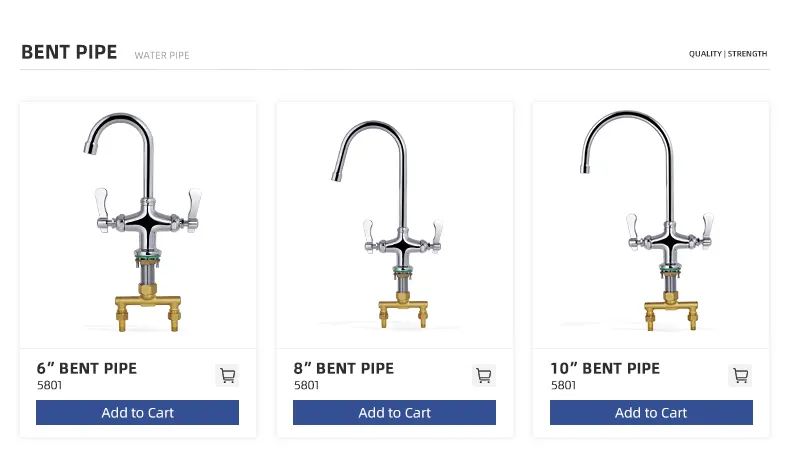
Task: Click the QUALITY text in the header
Action: click(x=705, y=54)
